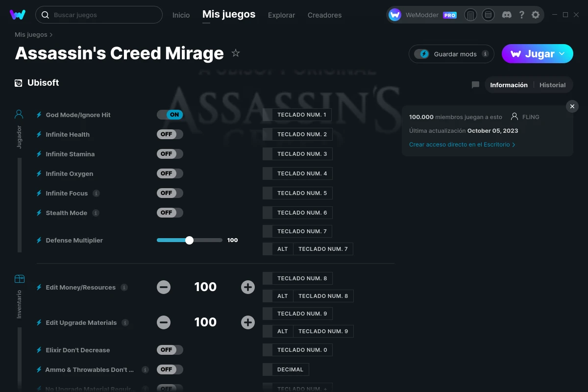The width and height of the screenshot is (588, 392).
Task: Click Crear acceso directo en el Escritorio
Action: pyautogui.click(x=462, y=145)
